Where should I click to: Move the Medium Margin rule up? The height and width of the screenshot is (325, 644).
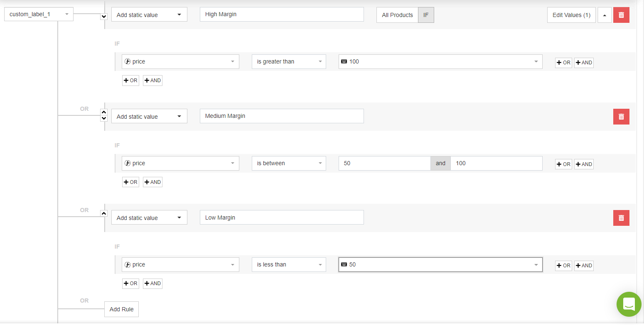104,112
